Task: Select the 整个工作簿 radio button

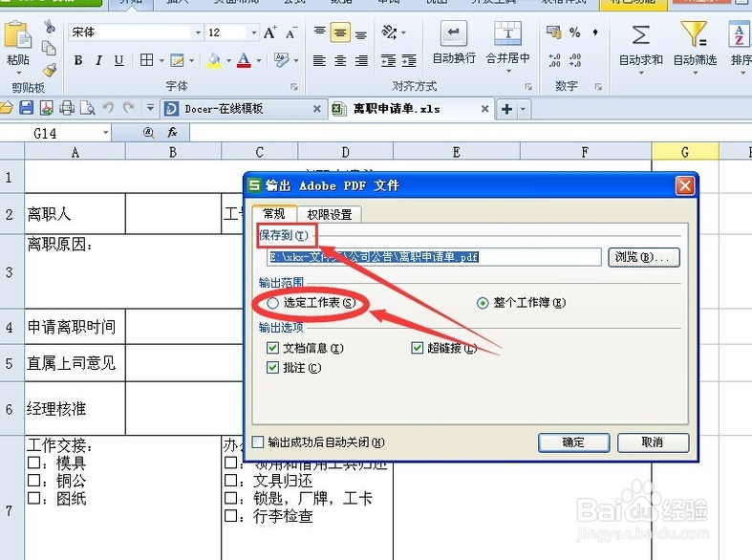Action: tap(483, 303)
